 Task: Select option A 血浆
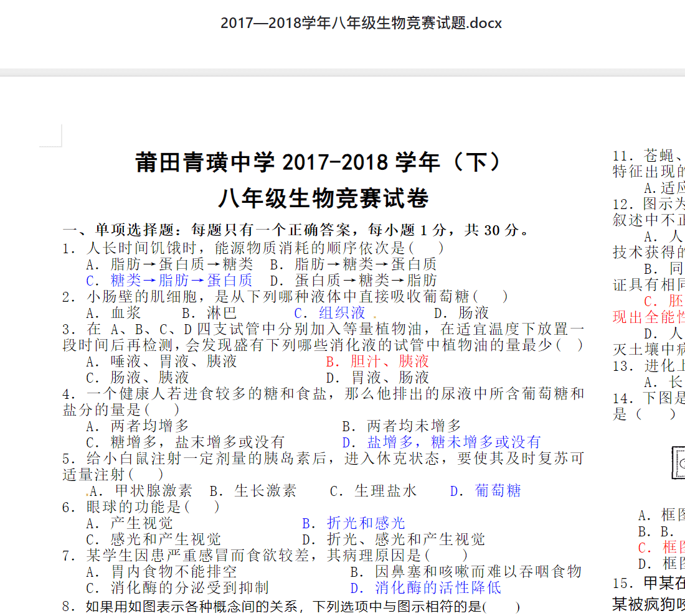[x=113, y=312]
